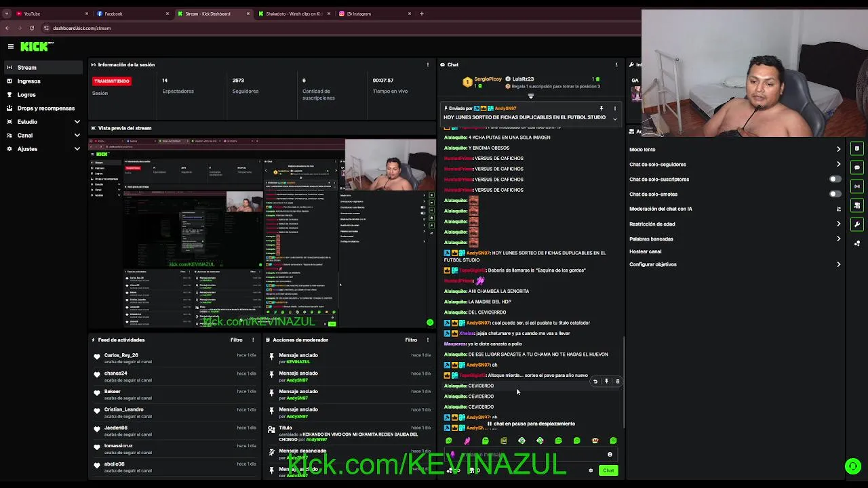Click the green circle on the stream preview
Screen dimensions: 868x488
(430, 323)
